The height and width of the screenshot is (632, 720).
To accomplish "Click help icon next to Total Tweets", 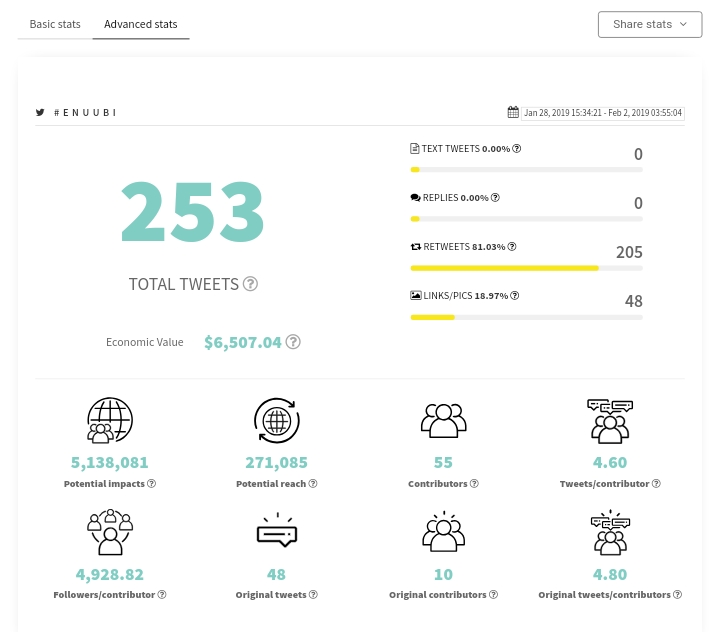I will tap(250, 284).
